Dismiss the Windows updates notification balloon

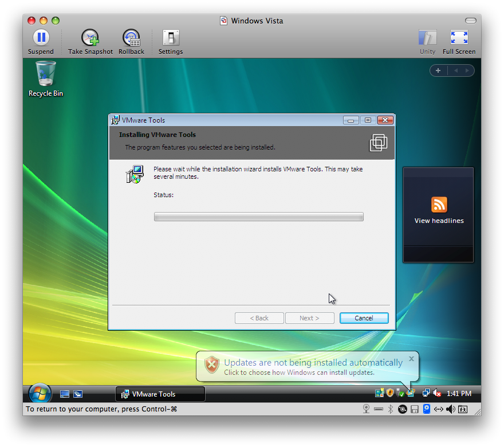tap(411, 359)
